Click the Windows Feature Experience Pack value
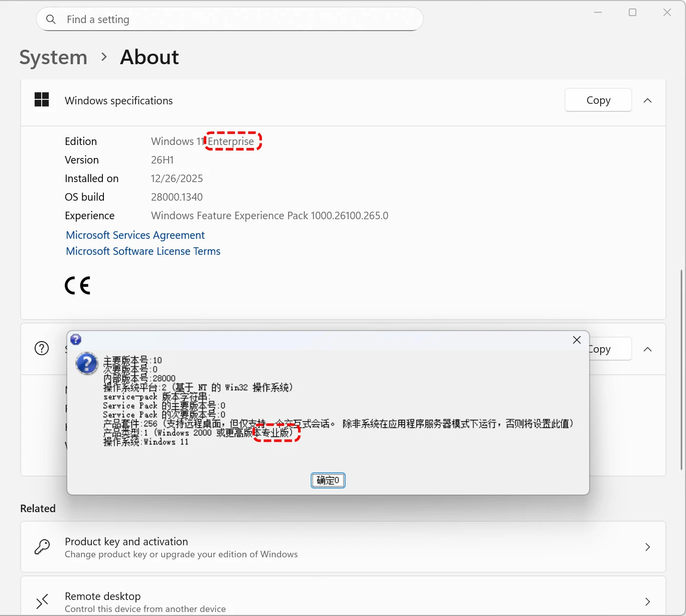The height and width of the screenshot is (616, 686). [270, 216]
